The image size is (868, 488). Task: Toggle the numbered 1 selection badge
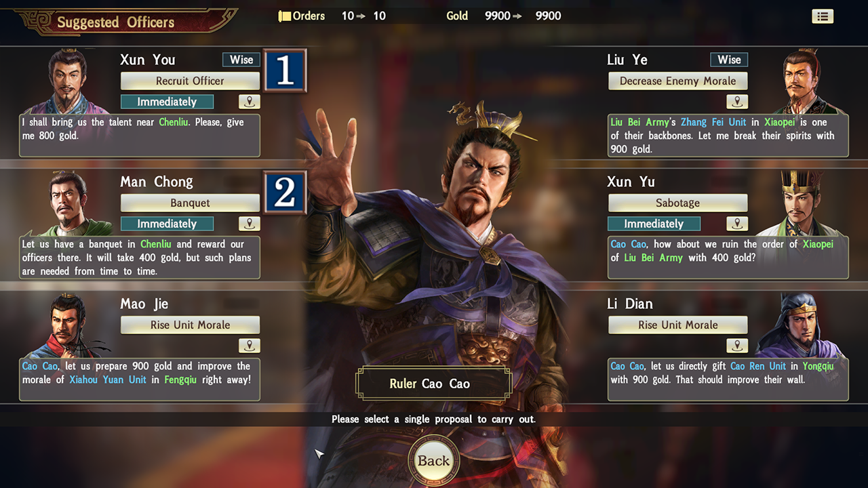coord(285,70)
